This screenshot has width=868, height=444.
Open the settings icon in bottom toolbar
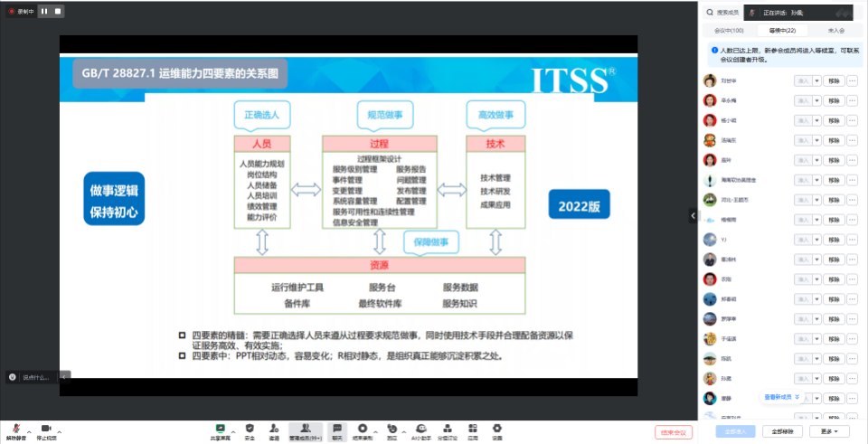coord(496,428)
